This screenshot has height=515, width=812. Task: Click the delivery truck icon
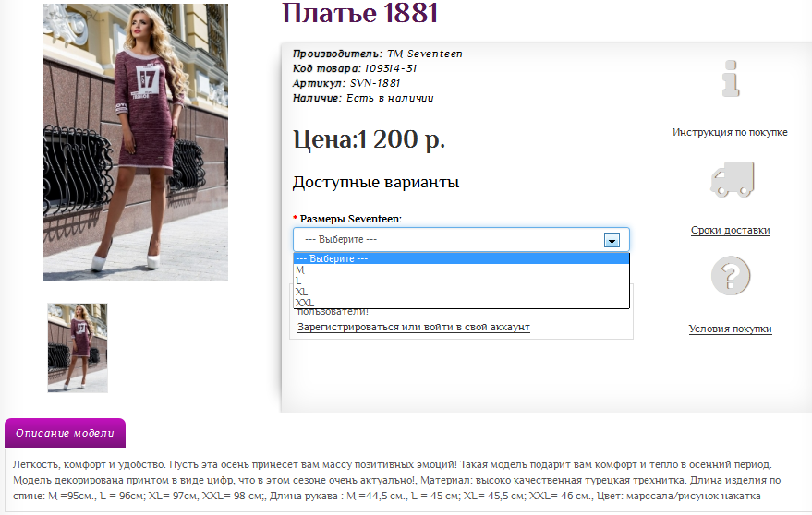tap(731, 179)
